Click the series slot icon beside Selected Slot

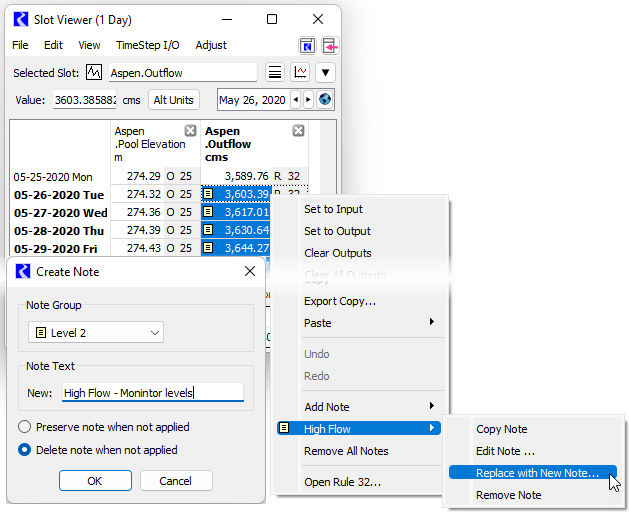pos(94,73)
